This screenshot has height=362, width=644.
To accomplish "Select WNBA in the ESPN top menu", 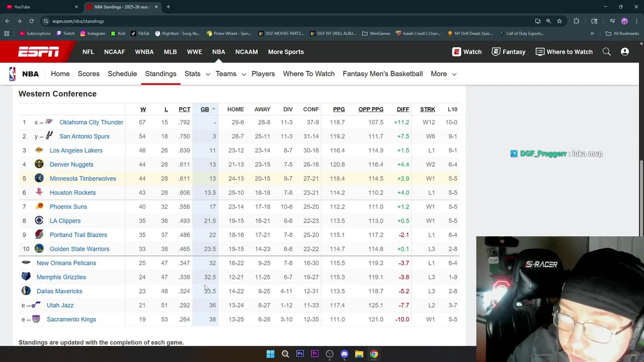I will (x=144, y=52).
